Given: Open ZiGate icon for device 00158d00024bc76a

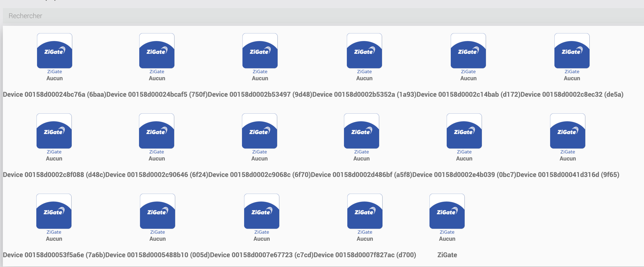Looking at the screenshot, I should coord(54,51).
